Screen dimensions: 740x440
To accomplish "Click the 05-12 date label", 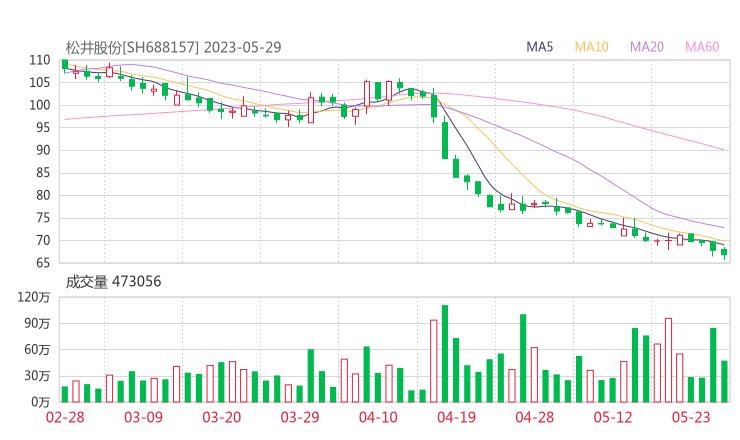I will pos(613,417).
